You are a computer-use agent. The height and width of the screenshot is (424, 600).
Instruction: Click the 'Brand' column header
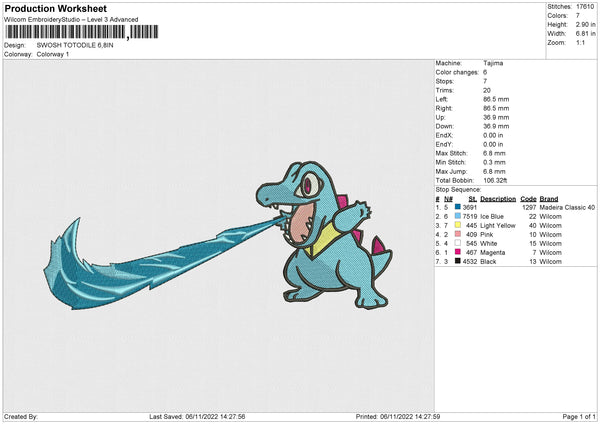coord(549,199)
